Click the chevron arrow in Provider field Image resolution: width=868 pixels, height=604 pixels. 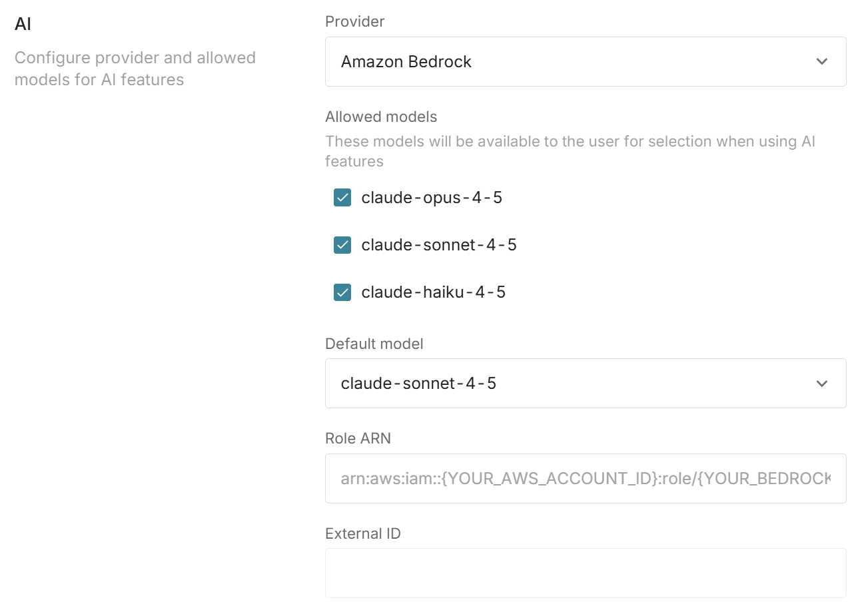pos(821,62)
